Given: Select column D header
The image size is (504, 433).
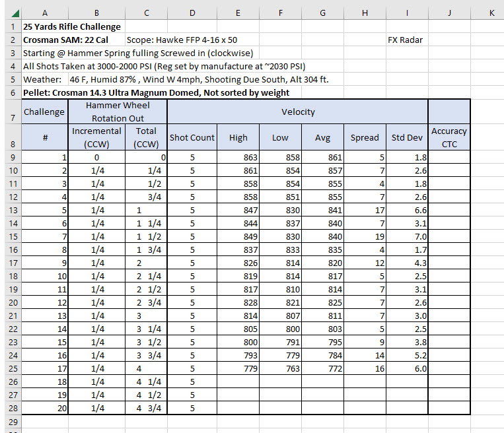Looking at the screenshot, I should tap(192, 13).
